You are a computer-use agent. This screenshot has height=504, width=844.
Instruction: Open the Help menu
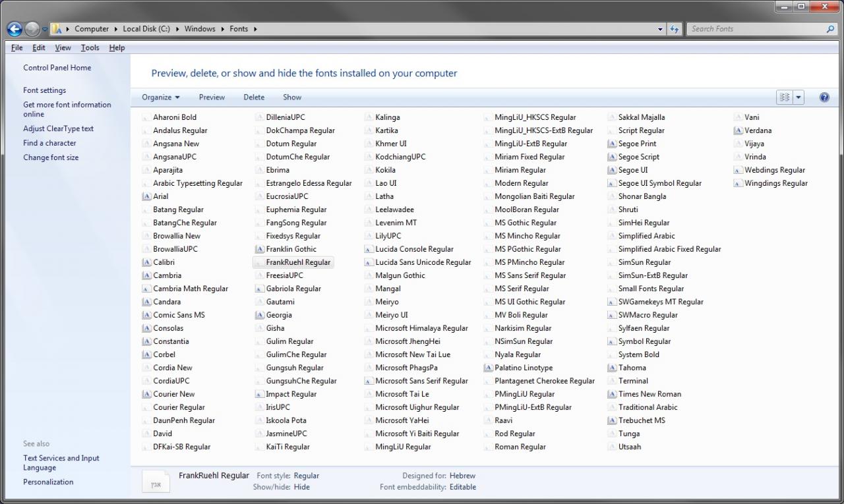pos(117,47)
